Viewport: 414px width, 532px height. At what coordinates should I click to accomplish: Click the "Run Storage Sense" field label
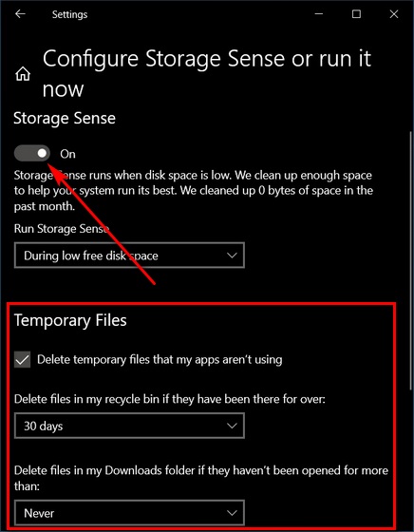[x=61, y=229]
